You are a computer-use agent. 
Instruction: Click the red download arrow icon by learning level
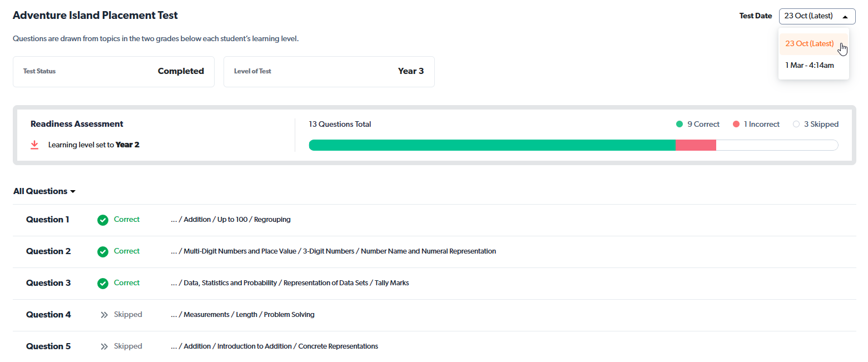click(x=34, y=145)
